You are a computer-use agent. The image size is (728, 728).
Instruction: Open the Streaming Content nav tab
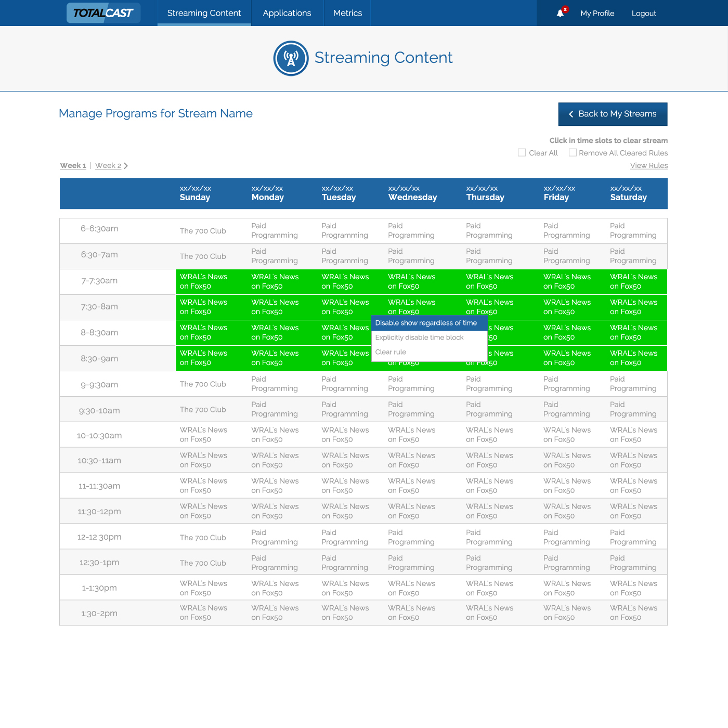[204, 13]
